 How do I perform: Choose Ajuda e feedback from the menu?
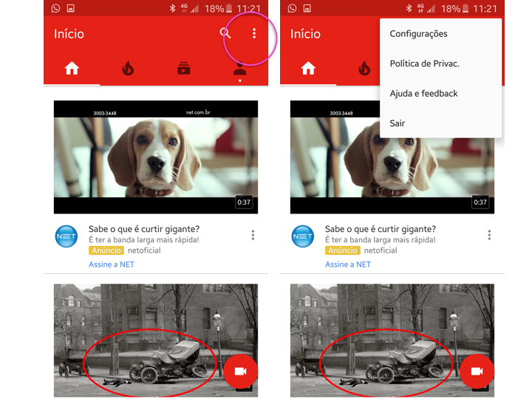(x=440, y=93)
